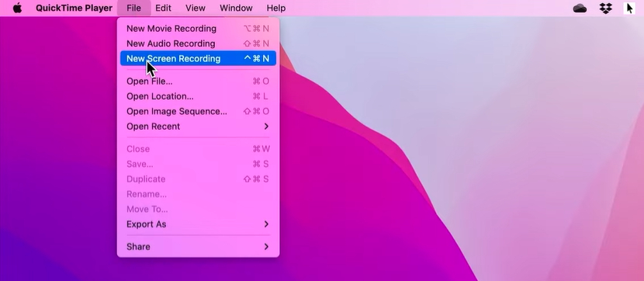
Task: Click the cursor icon in menu bar
Action: coord(629,9)
